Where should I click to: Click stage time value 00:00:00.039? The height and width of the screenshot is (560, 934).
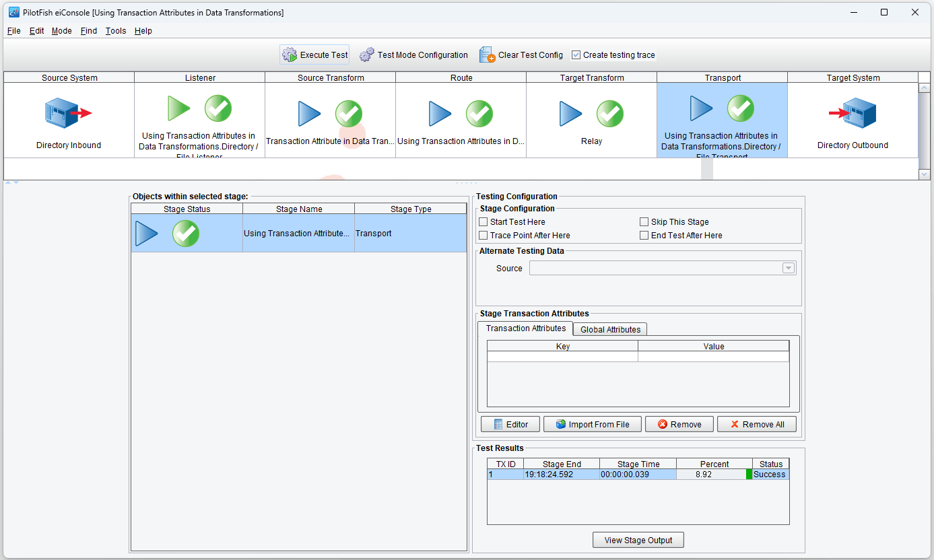[x=626, y=475]
